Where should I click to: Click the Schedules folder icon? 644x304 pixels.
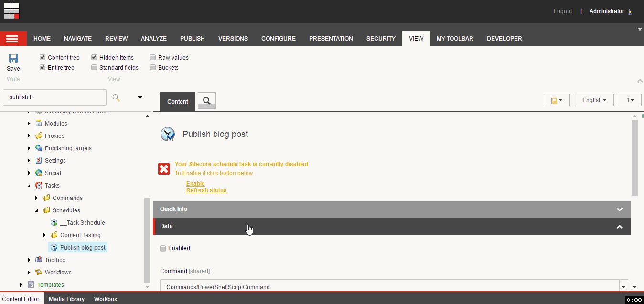(46, 210)
